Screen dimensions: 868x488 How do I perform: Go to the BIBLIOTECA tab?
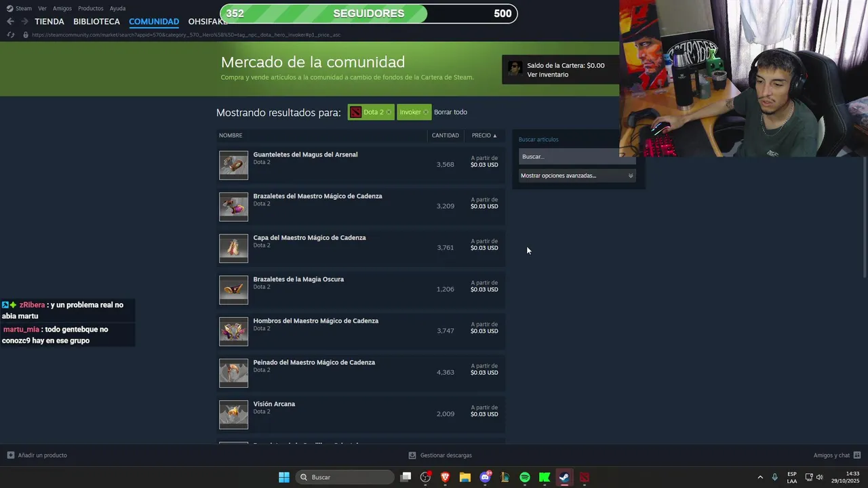pos(96,22)
